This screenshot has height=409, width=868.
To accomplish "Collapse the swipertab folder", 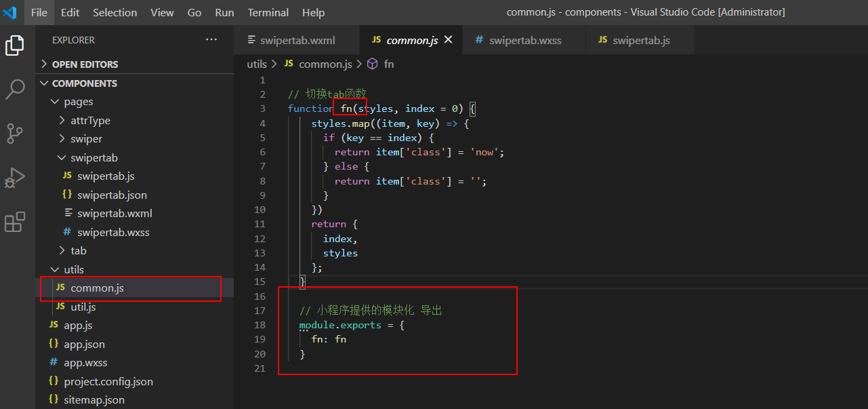I will pos(134,158).
